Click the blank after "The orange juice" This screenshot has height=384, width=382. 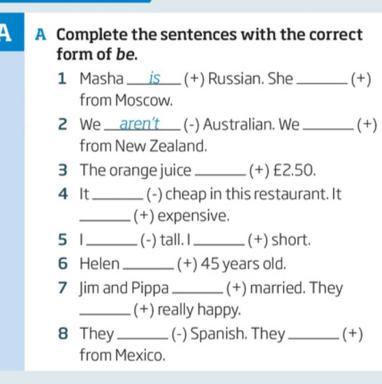(219, 171)
